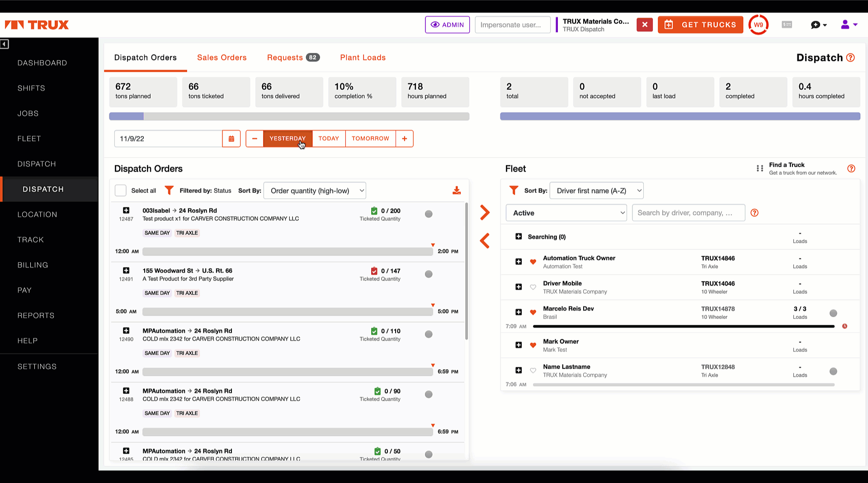Click the dispatch orders list scrollbar
The width and height of the screenshot is (868, 483).
467,271
